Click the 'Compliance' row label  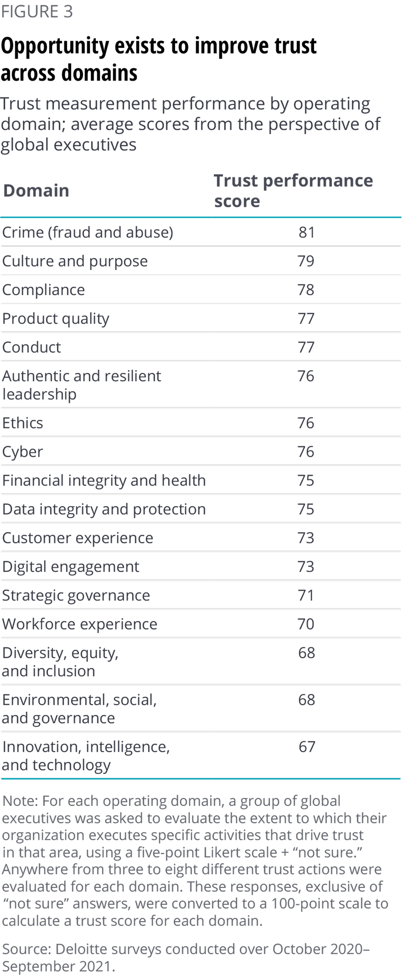click(x=43, y=290)
